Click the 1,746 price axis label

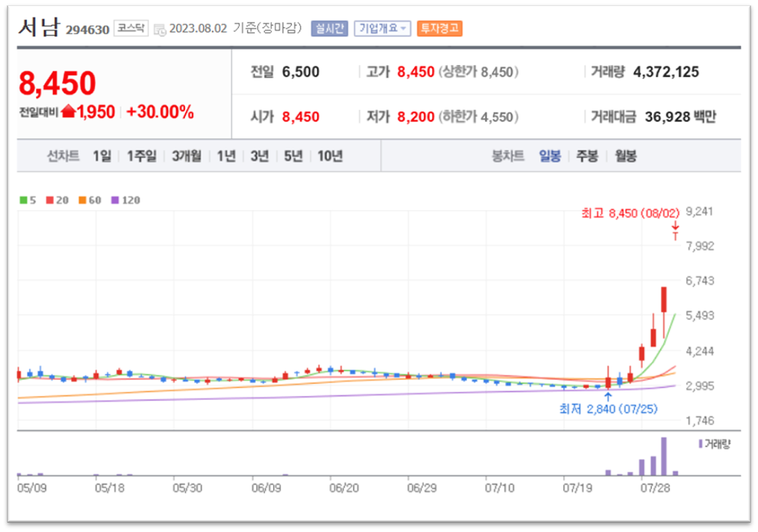[x=700, y=421]
